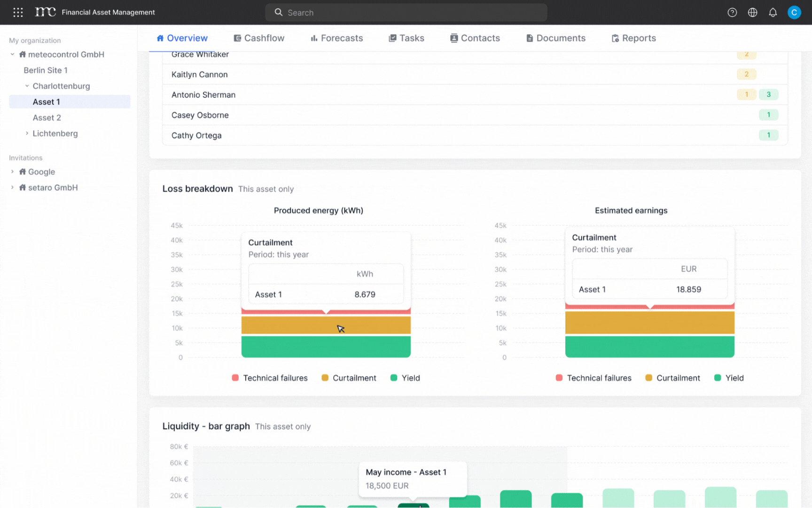Click the orange Curtailment bar in Estimated earnings
Image resolution: width=812 pixels, height=508 pixels.
649,323
